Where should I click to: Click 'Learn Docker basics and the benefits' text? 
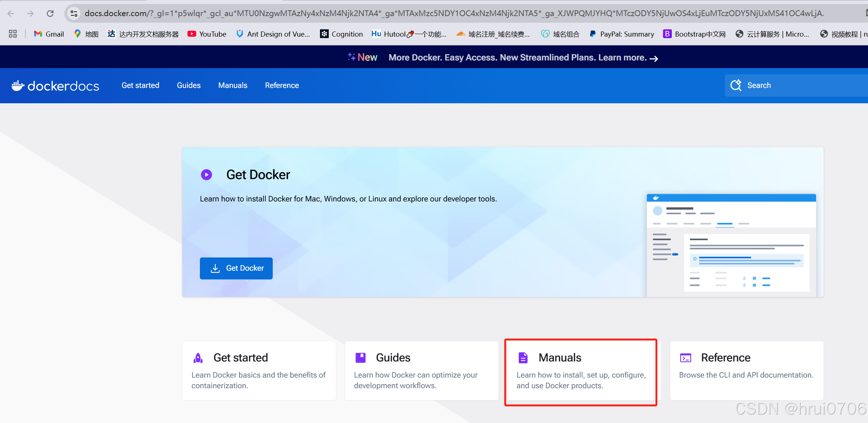pos(258,380)
